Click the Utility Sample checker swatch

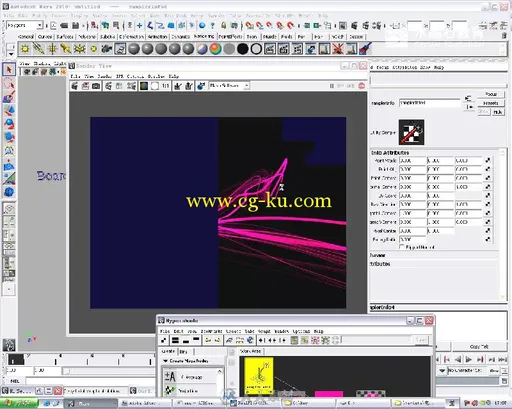(x=411, y=132)
